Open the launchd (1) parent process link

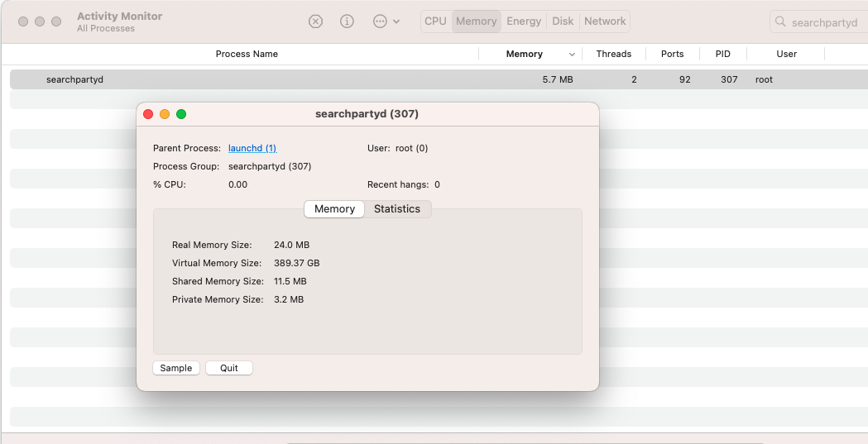(252, 148)
